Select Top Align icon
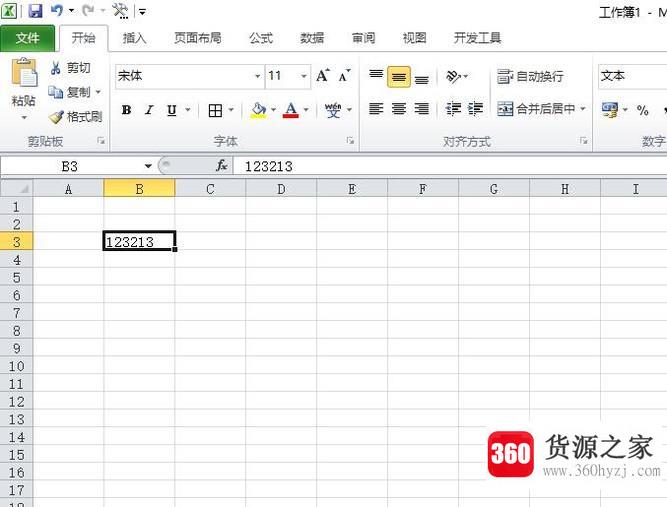 [x=376, y=76]
